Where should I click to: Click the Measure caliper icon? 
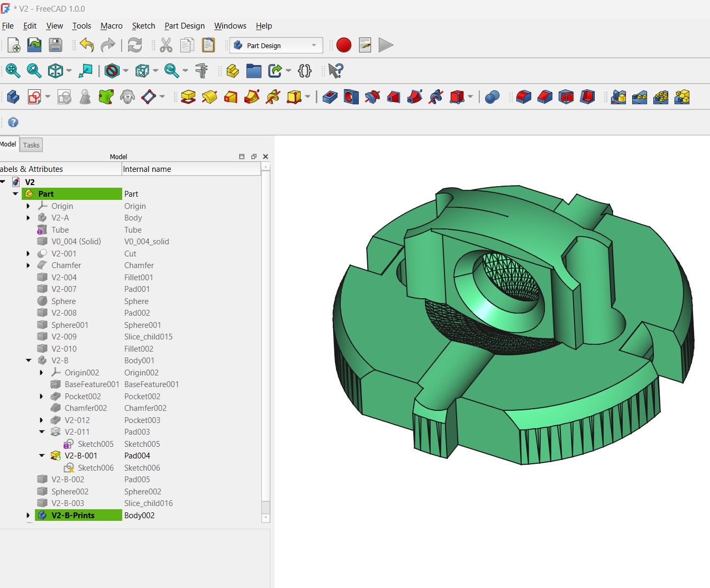pyautogui.click(x=202, y=71)
